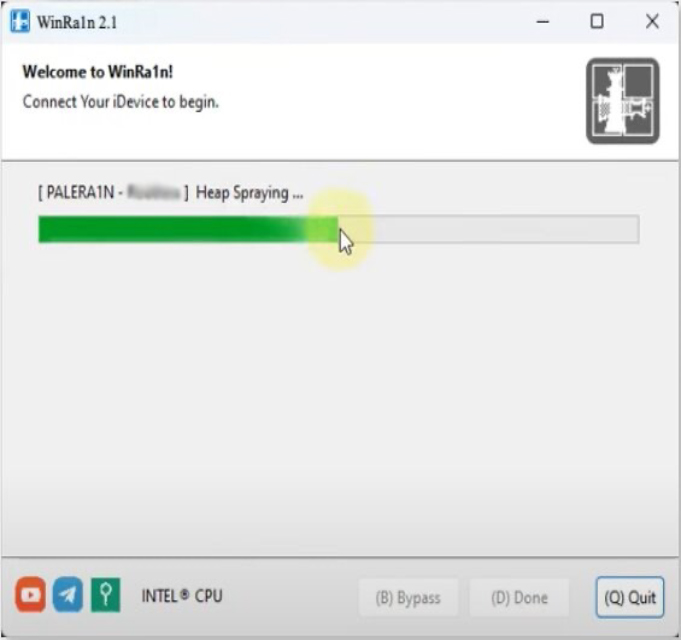Minimize the WinRa1n window
The width and height of the screenshot is (681, 640).
[543, 21]
